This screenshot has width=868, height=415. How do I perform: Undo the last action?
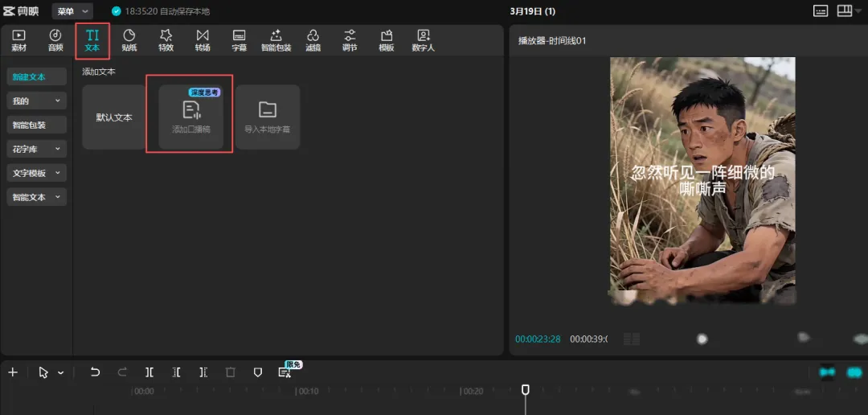click(x=95, y=372)
